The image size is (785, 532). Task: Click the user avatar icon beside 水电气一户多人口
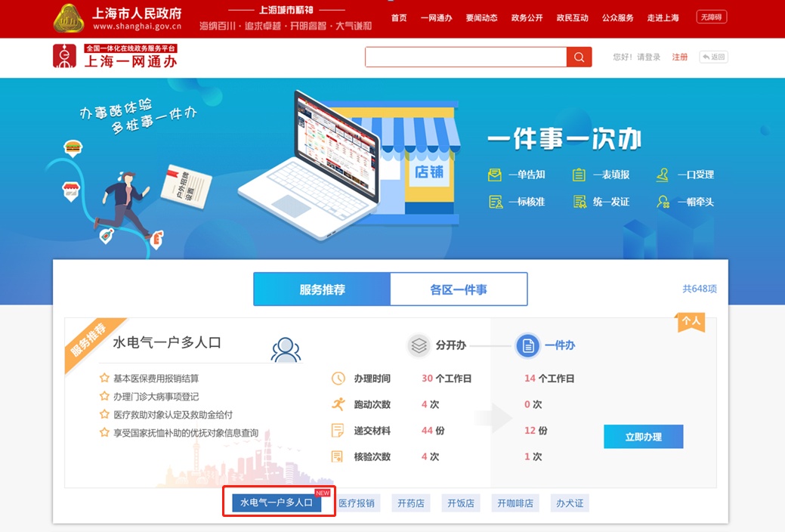tap(286, 350)
